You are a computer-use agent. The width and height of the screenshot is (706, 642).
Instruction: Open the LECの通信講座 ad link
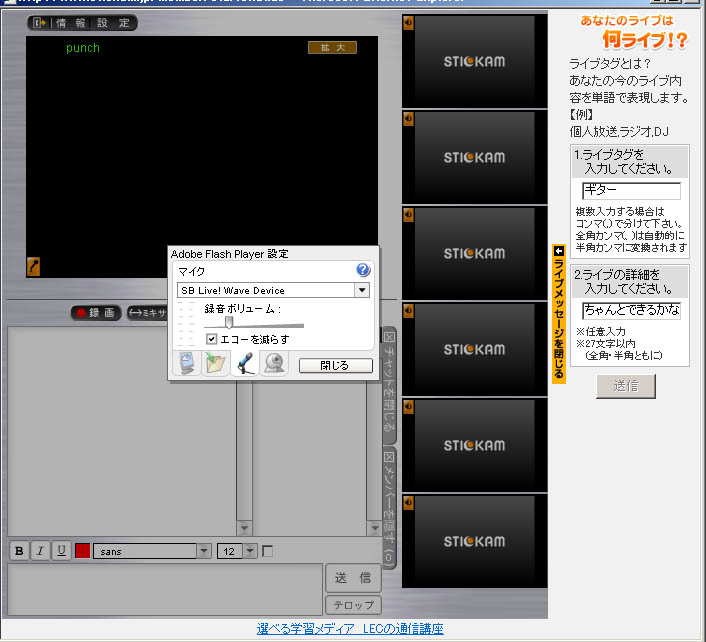click(x=350, y=628)
